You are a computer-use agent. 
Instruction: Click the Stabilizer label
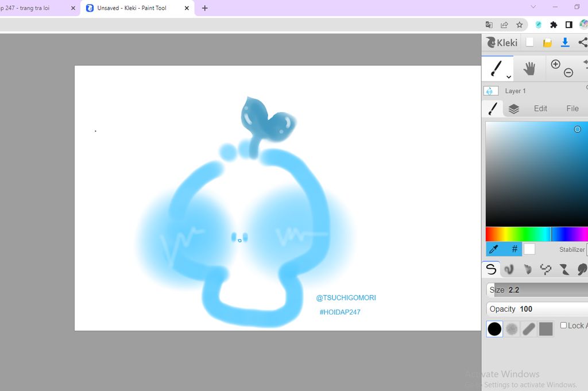click(x=572, y=250)
